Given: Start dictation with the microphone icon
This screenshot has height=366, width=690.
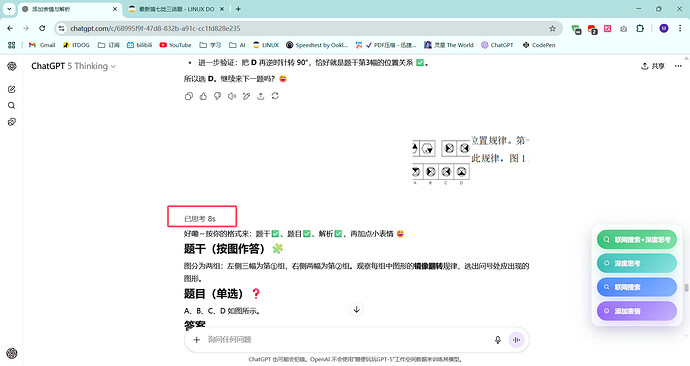Looking at the screenshot, I should (x=498, y=340).
